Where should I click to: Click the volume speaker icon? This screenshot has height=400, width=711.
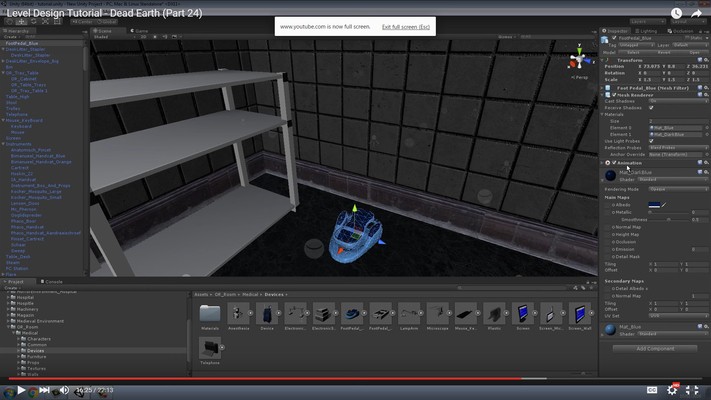tap(64, 390)
